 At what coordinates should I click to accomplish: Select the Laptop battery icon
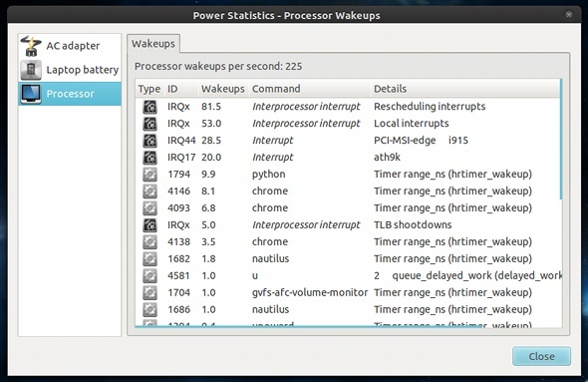tap(31, 70)
